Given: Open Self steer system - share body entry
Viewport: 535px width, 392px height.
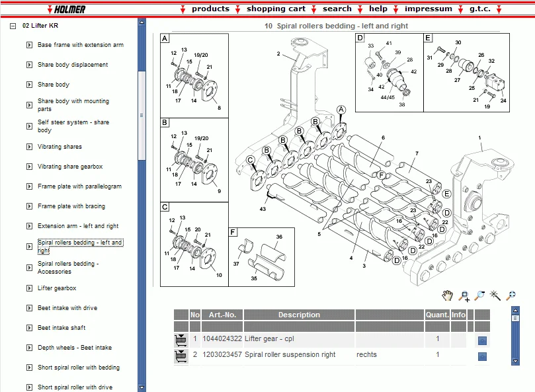Looking at the screenshot, I should 73,126.
